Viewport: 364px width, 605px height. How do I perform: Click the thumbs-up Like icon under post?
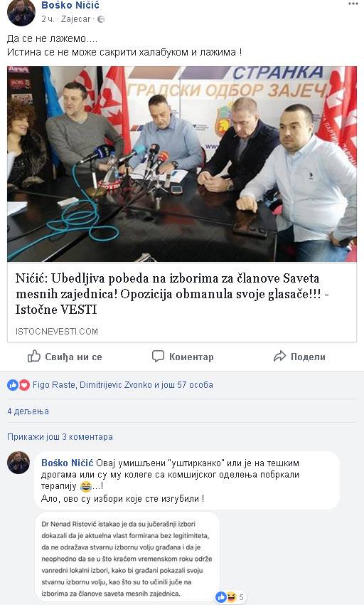(34, 356)
